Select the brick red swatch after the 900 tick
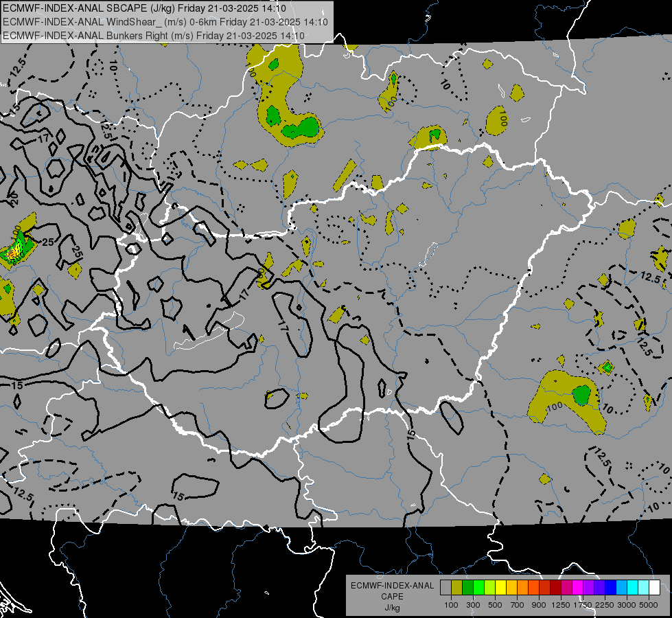 [545, 587]
